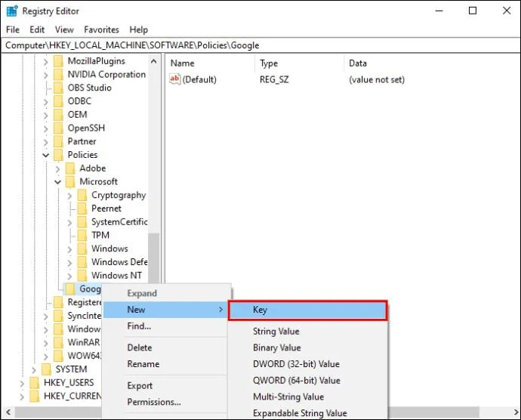Click the OEM folder icon
The height and width of the screenshot is (420, 521).
point(58,115)
